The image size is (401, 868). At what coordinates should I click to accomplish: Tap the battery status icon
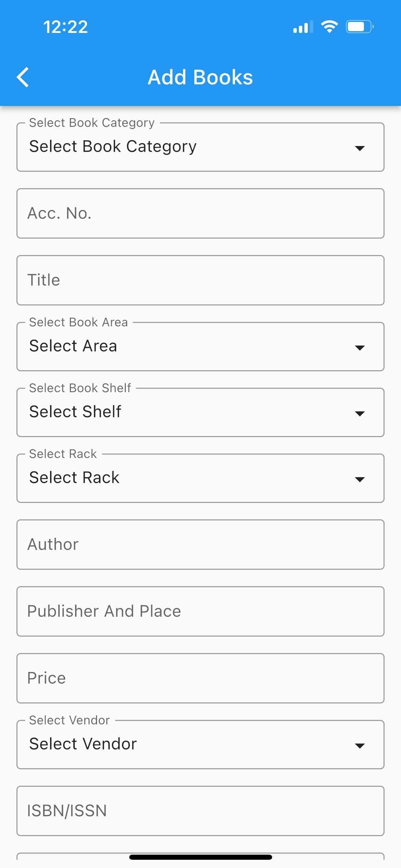[x=359, y=27]
